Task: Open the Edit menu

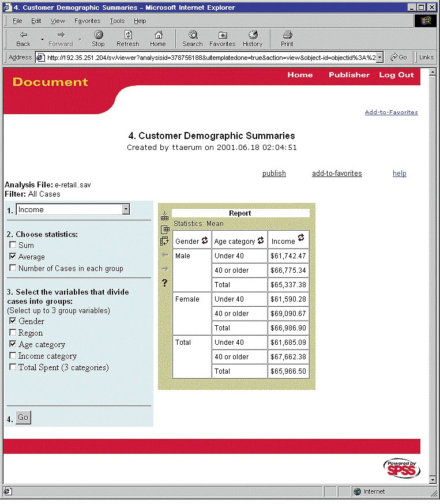Action: (x=36, y=21)
